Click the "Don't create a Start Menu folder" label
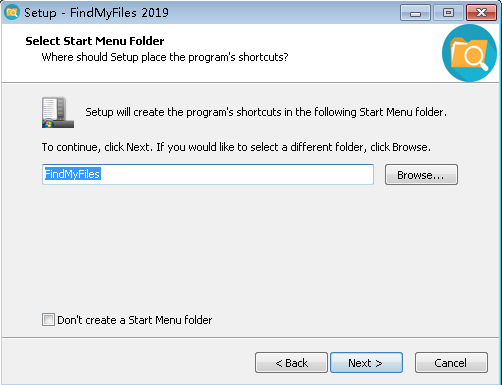 (135, 320)
